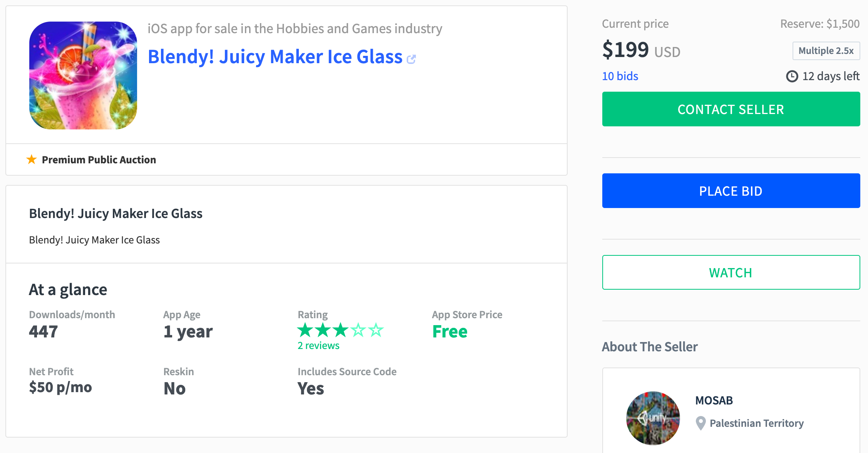Click the clock icon by days left
Viewport: 868px width, 453px height.
click(x=792, y=76)
